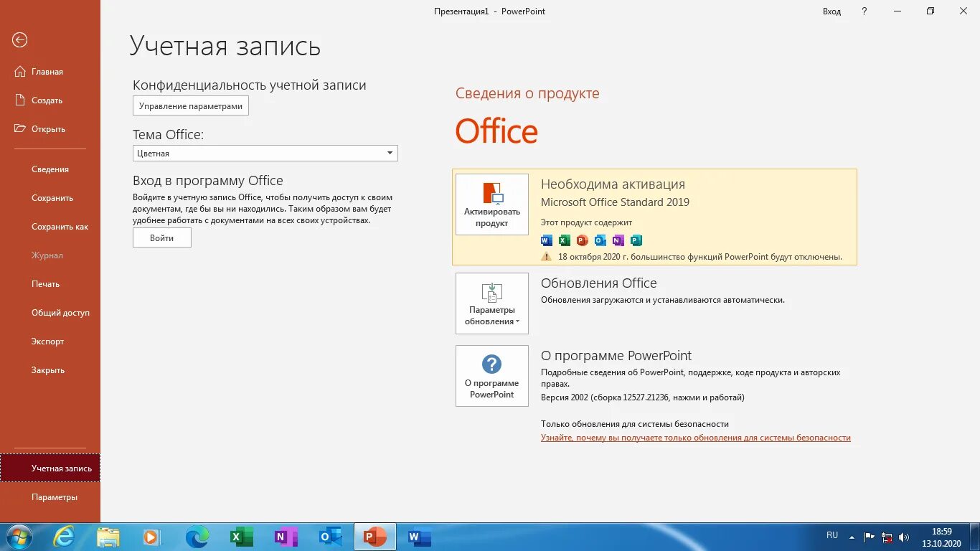Click the RU language indicator
This screenshot has height=551, width=980.
(832, 535)
